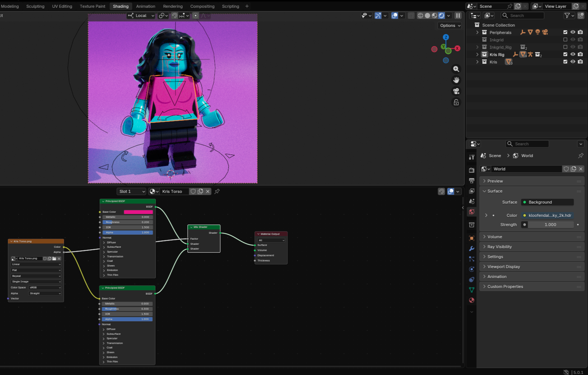Pin the Kris Torso node tree
This screenshot has width=588, height=375.
pyautogui.click(x=217, y=191)
